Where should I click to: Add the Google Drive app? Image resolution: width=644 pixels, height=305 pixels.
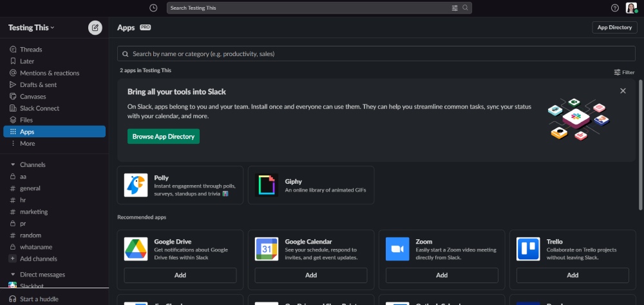click(180, 275)
